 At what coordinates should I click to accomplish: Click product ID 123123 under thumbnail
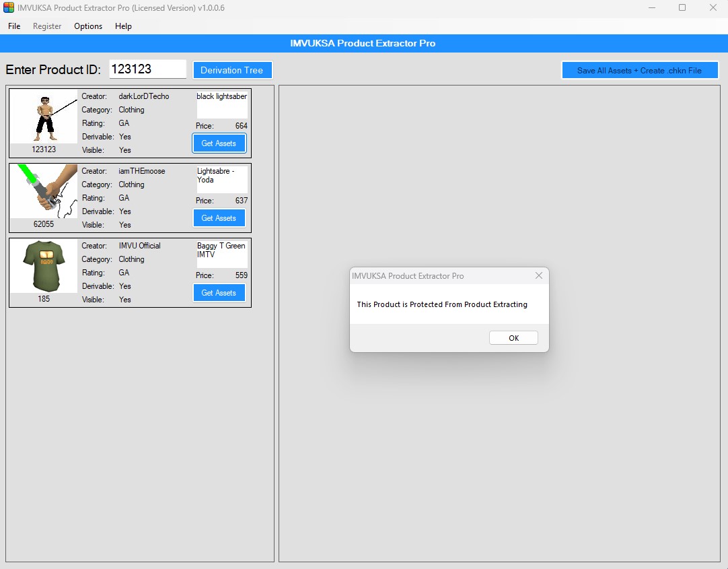tap(44, 149)
